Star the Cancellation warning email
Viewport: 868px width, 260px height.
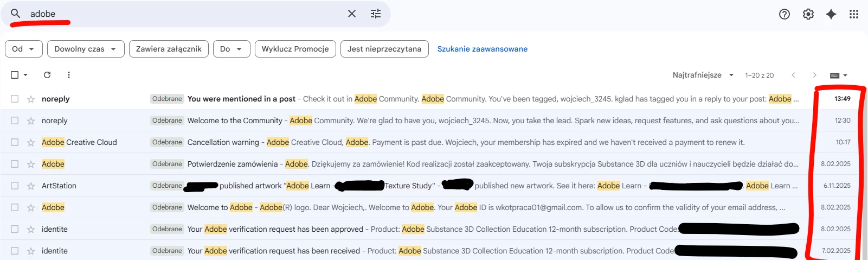point(31,142)
